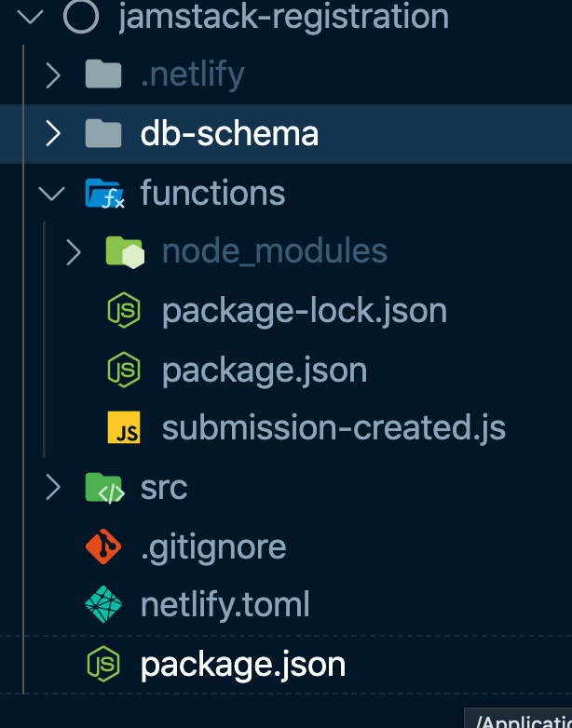This screenshot has height=728, width=572.
Task: Click the yellow JS icon of submission-created.js
Action: pos(124,427)
